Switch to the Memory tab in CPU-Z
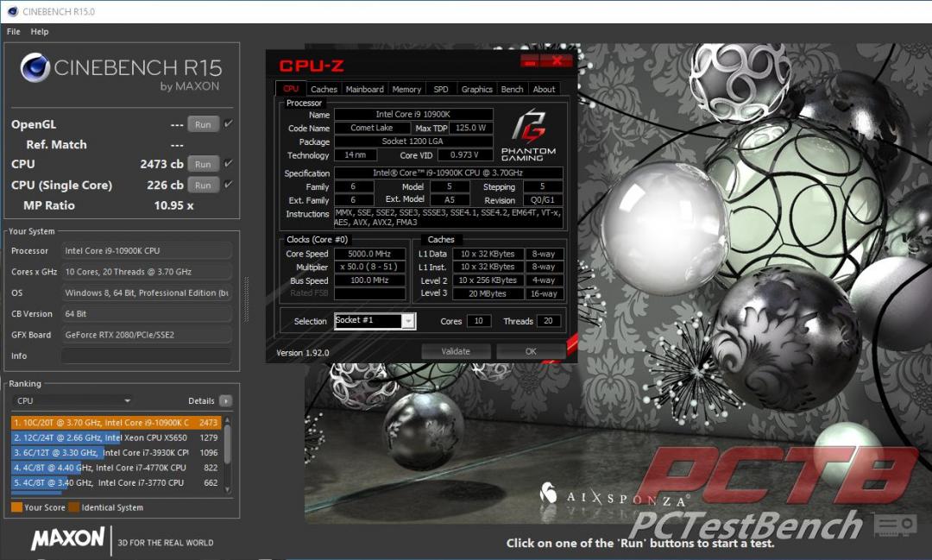Image resolution: width=932 pixels, height=560 pixels. click(x=406, y=89)
